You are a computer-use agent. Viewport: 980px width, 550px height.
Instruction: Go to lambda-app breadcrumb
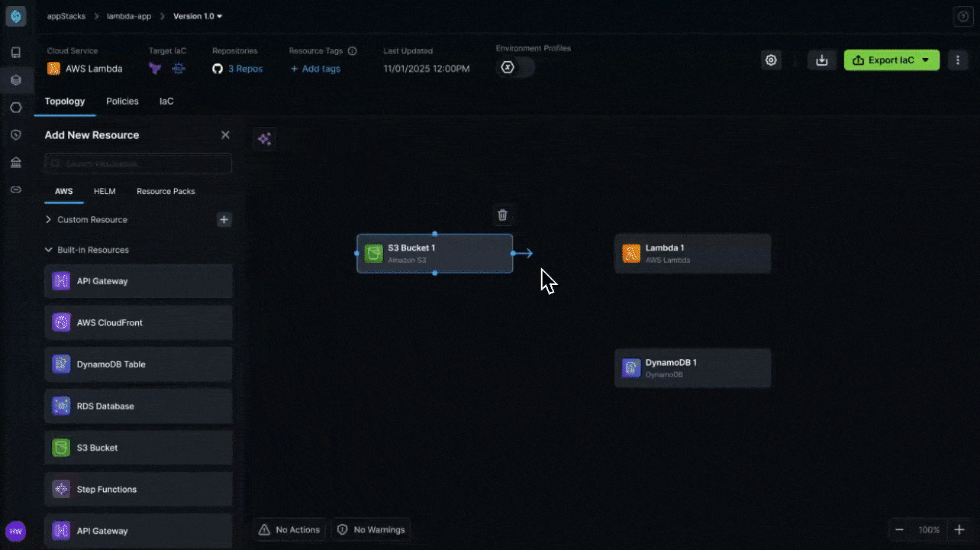click(129, 16)
